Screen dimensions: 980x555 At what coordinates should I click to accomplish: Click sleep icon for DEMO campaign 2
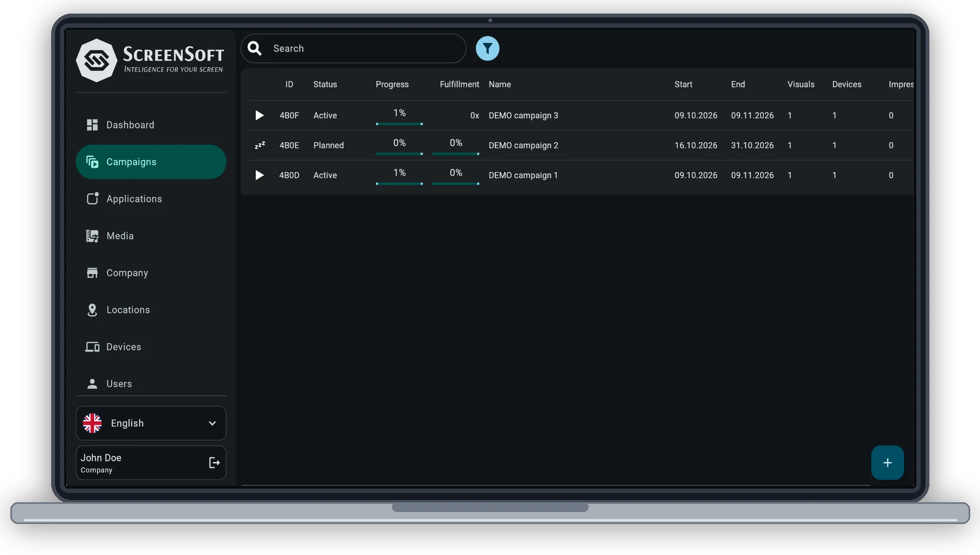click(260, 145)
